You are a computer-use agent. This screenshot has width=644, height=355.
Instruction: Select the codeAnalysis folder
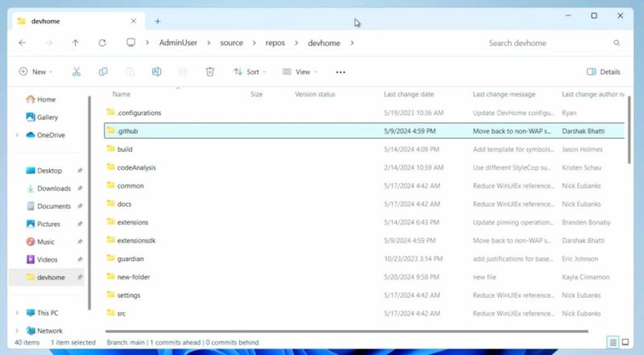tap(136, 167)
